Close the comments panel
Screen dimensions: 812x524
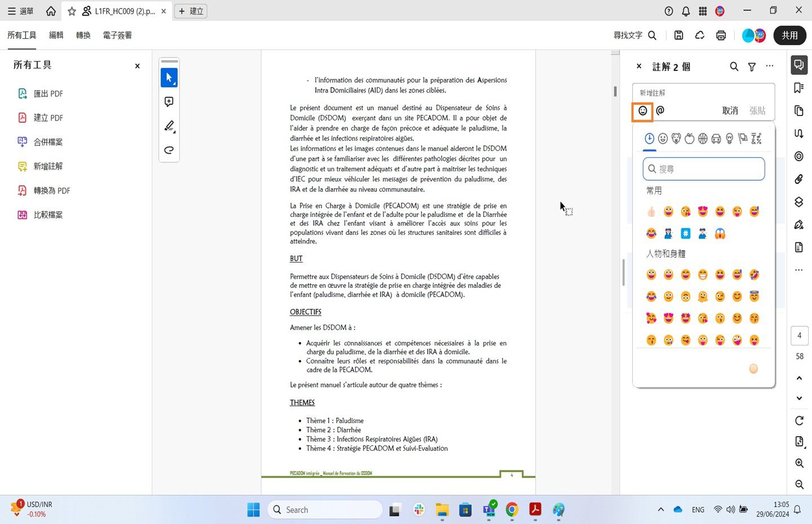(639, 66)
